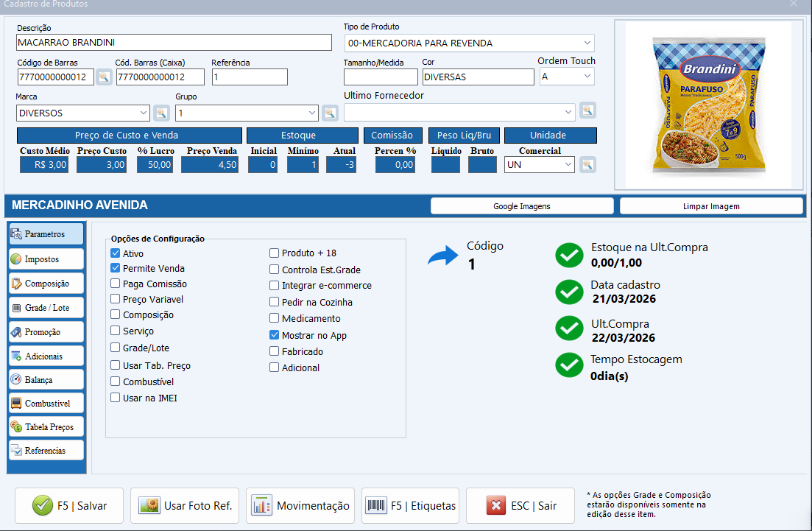Click the Tabela Preços coin icon
The image size is (812, 531).
click(16, 427)
